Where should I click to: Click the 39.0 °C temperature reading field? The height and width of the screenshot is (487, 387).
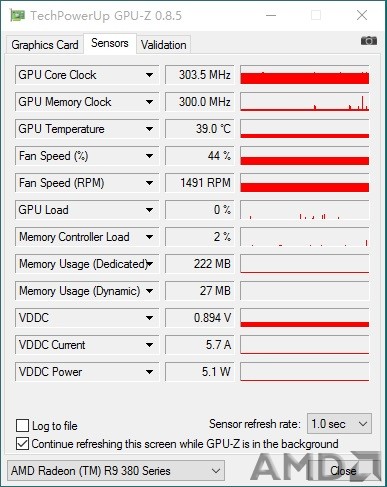(200, 129)
